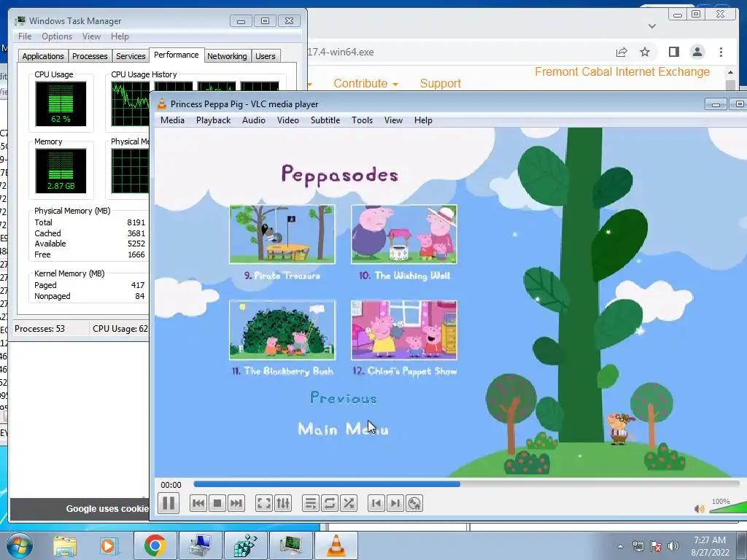Show hidden system tray icons
Viewport: 747px width, 560px height.
620,546
